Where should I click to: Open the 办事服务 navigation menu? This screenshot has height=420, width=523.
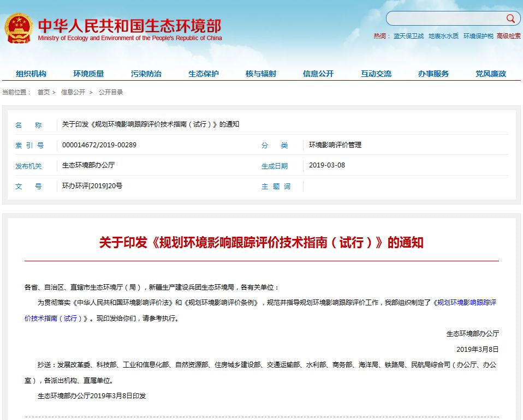click(x=433, y=74)
